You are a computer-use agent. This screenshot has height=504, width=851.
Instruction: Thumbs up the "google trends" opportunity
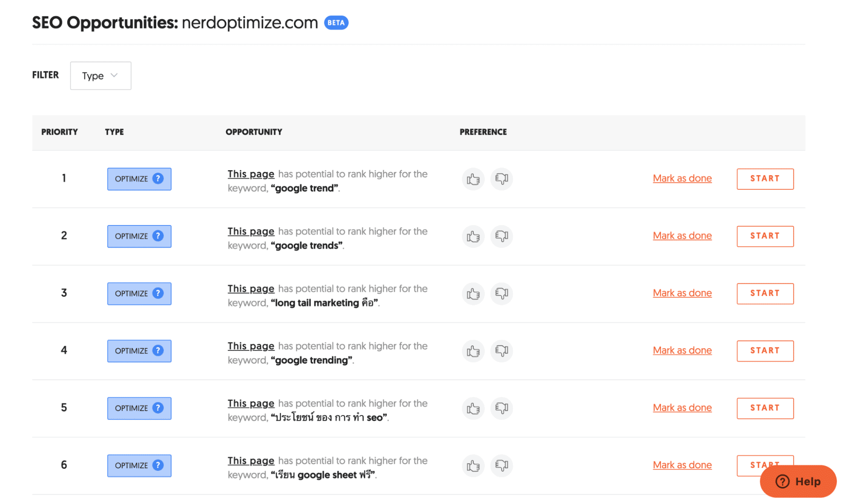tap(473, 236)
